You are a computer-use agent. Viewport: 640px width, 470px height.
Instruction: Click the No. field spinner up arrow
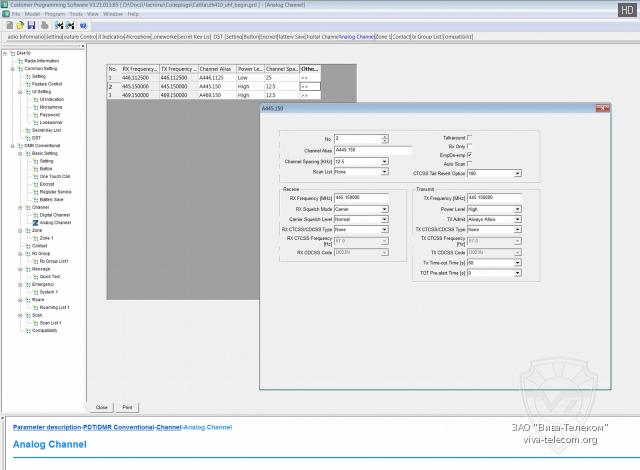[x=385, y=137]
